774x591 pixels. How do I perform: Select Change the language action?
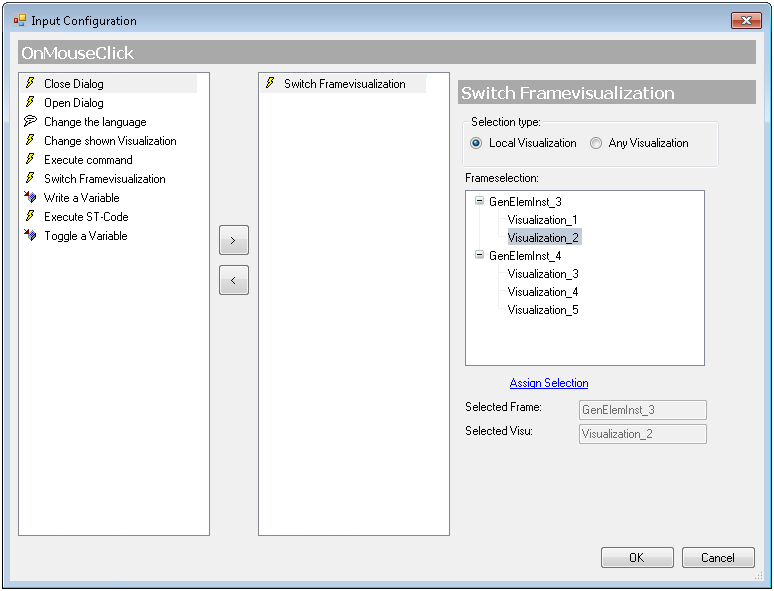(x=95, y=122)
